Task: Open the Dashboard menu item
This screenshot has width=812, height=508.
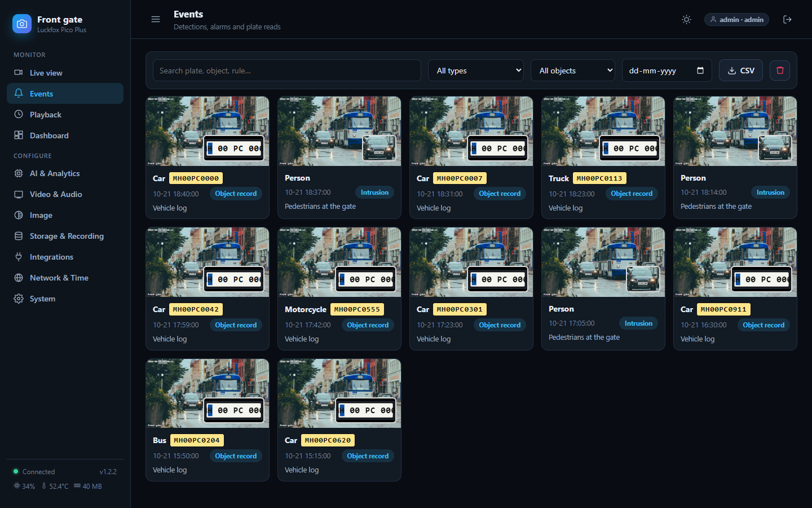Action: click(65, 135)
